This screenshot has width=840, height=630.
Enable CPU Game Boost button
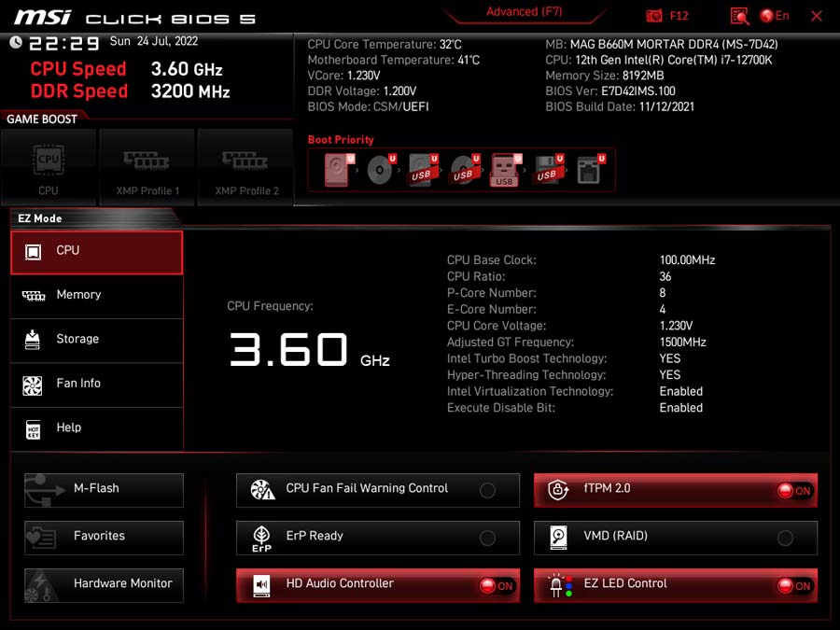[x=49, y=168]
